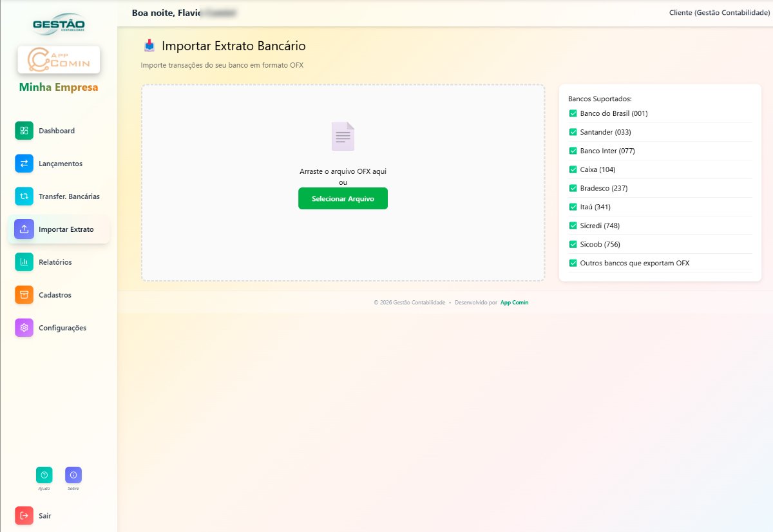Select the Relatórios menu label
Viewport: 773px width, 532px height.
(55, 262)
